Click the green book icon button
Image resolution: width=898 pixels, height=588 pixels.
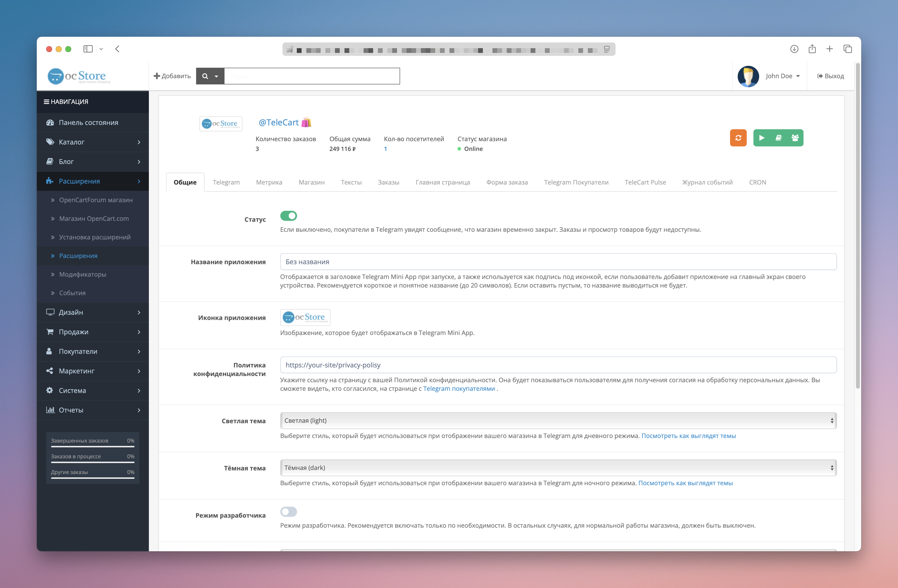click(x=778, y=138)
